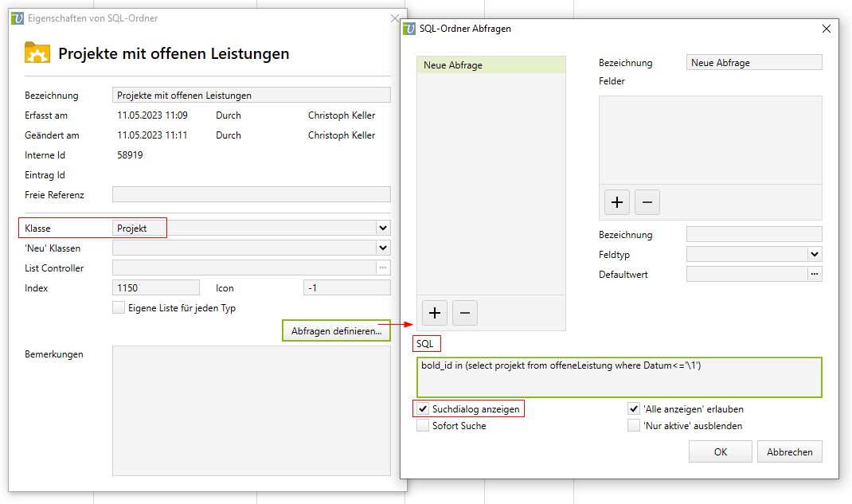Remove selected query with minus button

[464, 313]
